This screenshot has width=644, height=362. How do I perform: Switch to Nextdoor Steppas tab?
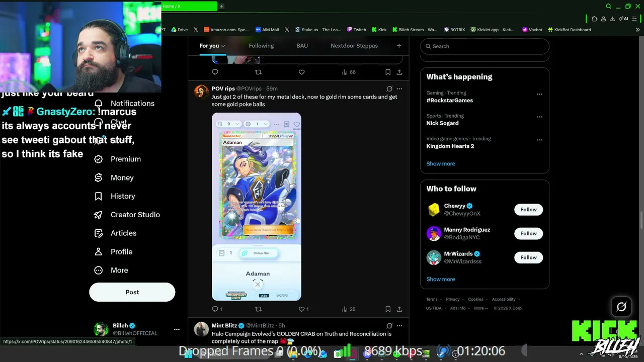354,46
